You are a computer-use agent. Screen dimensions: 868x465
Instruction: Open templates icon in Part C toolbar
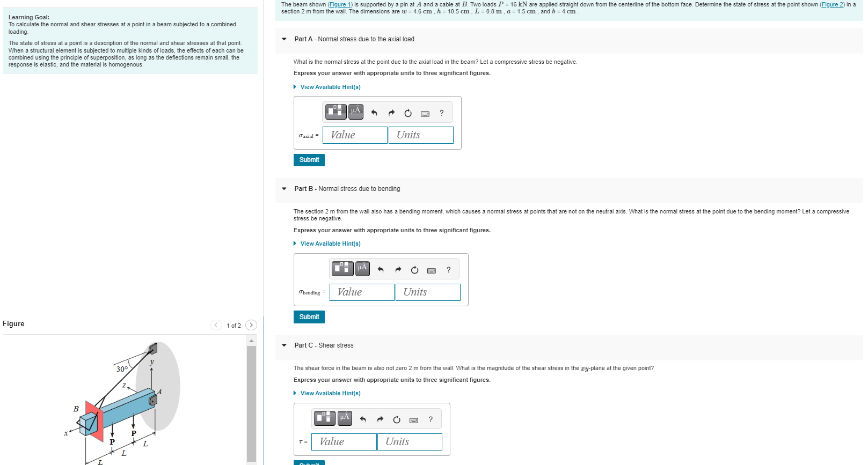[x=325, y=418]
